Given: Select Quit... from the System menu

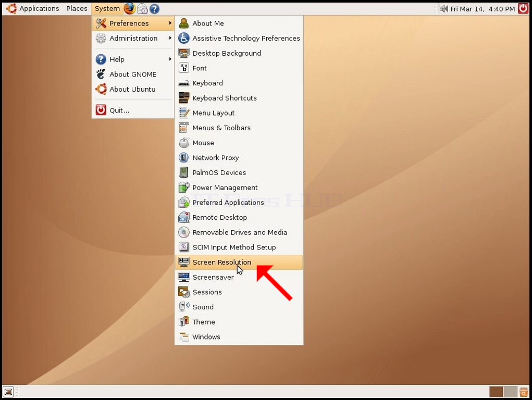Looking at the screenshot, I should tap(133, 110).
